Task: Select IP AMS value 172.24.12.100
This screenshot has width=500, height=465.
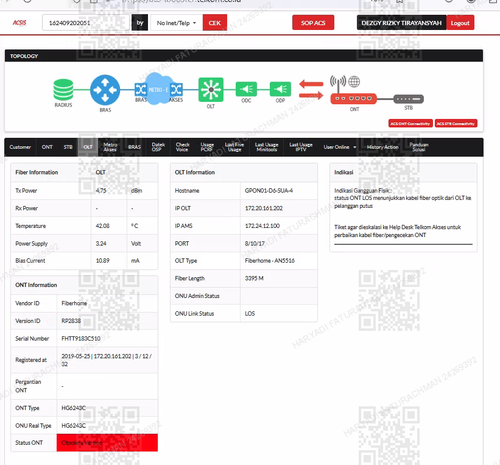Action: coord(262,226)
